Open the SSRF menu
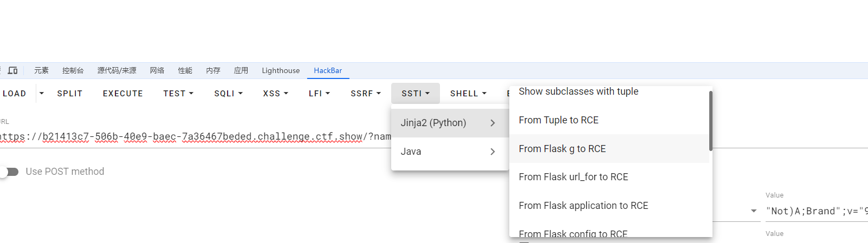This screenshot has height=243, width=868. pyautogui.click(x=366, y=94)
